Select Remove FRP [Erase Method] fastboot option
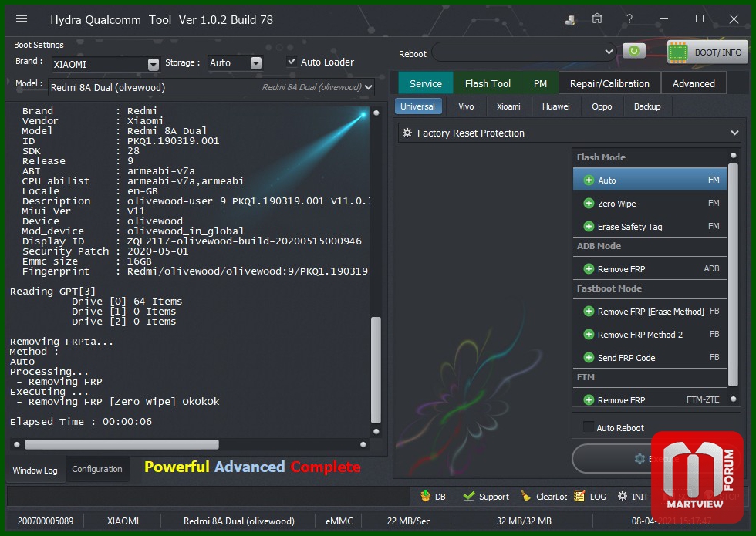 point(650,311)
